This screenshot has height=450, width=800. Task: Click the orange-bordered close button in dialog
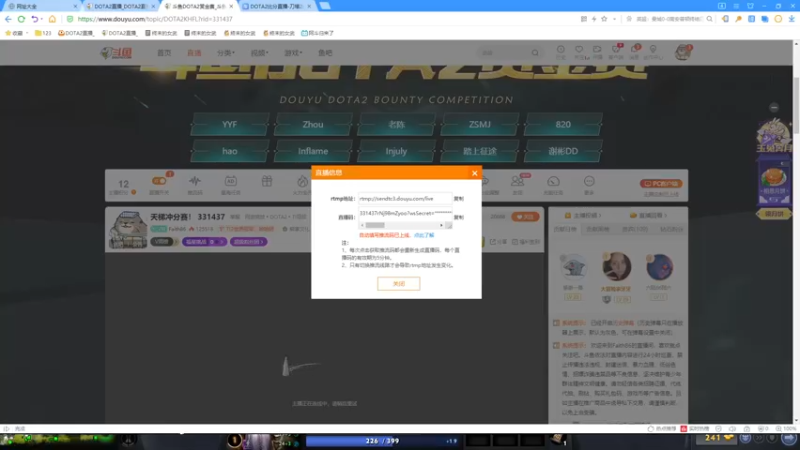click(398, 284)
